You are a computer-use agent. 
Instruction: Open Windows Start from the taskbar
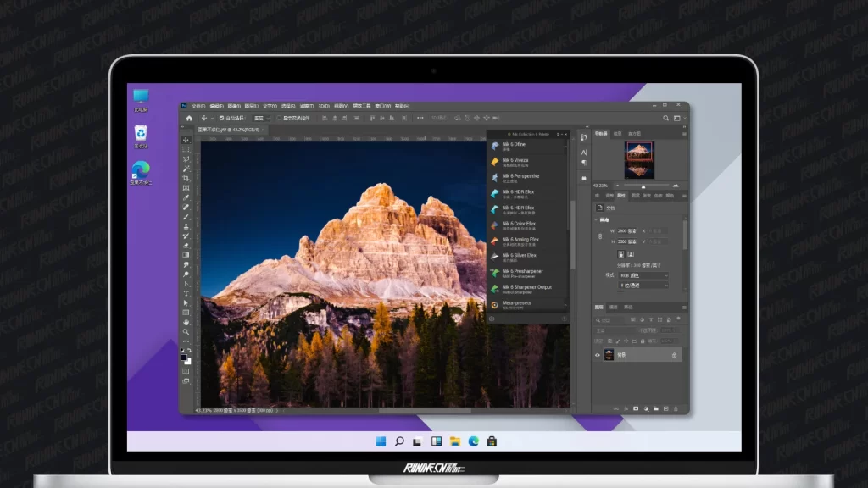381,441
